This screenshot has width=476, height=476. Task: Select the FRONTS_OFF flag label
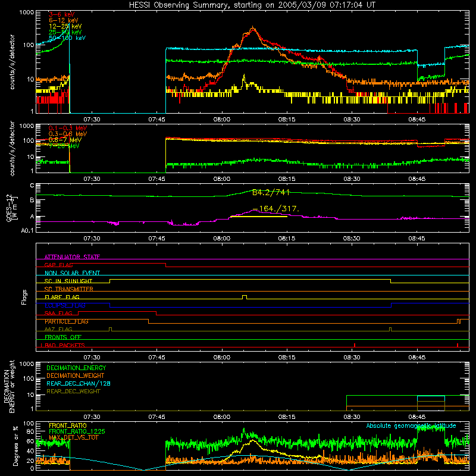[63, 337]
